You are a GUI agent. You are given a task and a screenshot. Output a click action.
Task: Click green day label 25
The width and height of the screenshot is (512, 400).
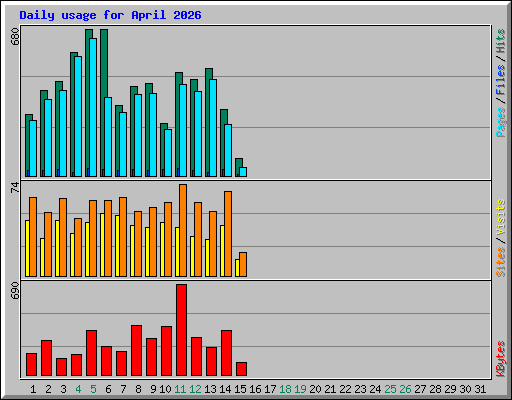(x=390, y=389)
